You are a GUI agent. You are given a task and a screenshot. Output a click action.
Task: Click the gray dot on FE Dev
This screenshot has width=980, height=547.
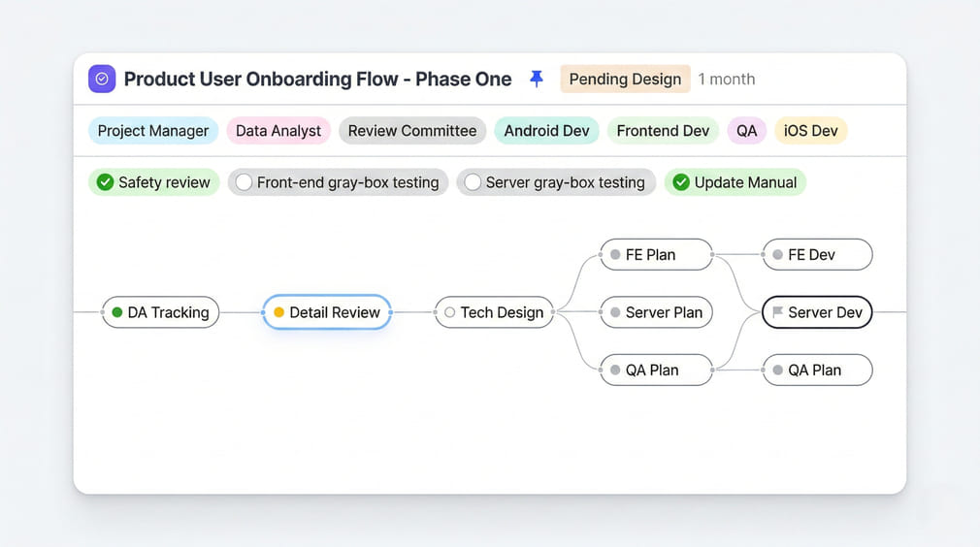click(x=777, y=255)
